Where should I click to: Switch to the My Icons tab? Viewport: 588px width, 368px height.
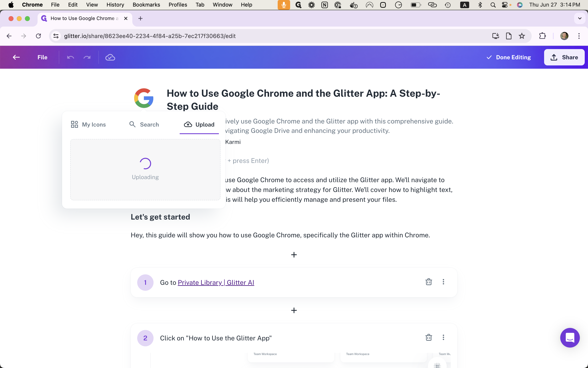pyautogui.click(x=88, y=124)
